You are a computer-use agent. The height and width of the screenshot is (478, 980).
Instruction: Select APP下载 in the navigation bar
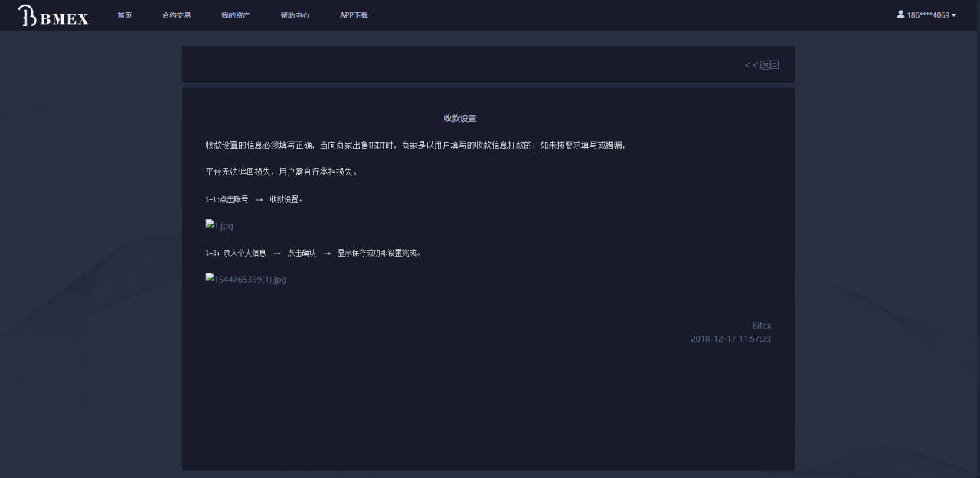click(354, 15)
